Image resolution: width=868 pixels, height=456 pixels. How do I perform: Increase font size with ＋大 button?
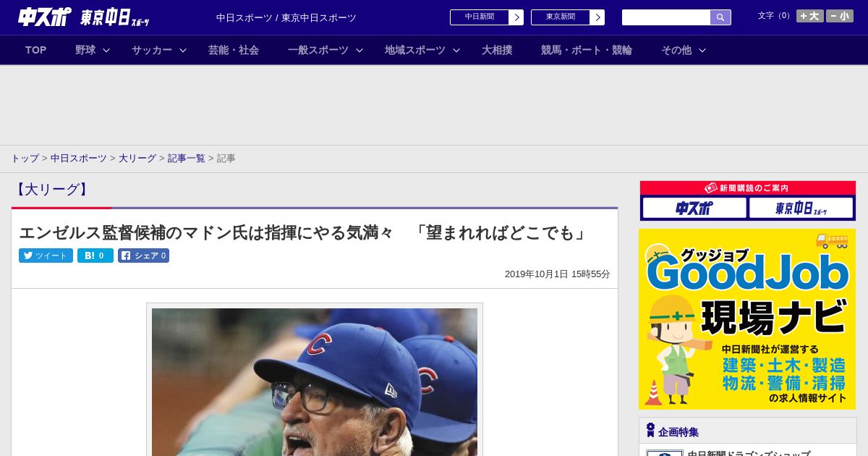[810, 16]
